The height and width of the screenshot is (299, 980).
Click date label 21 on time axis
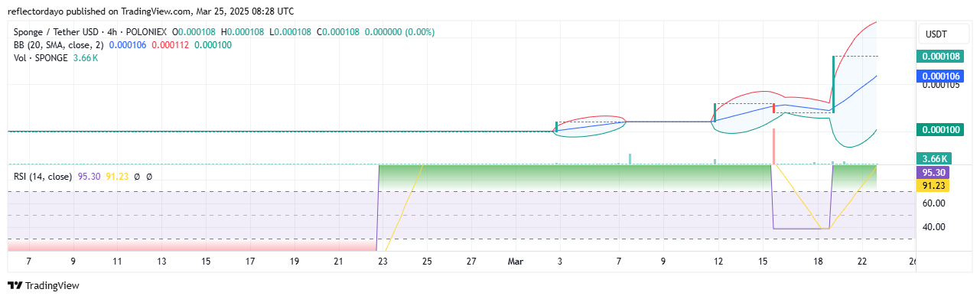(338, 262)
